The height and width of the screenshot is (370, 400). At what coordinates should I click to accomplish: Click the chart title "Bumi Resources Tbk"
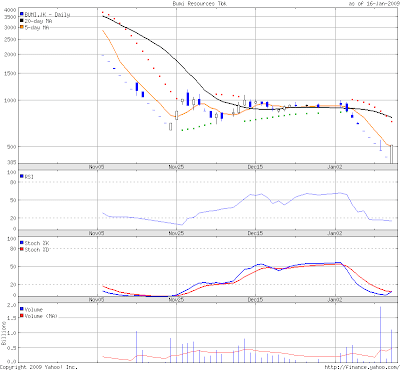click(x=199, y=4)
